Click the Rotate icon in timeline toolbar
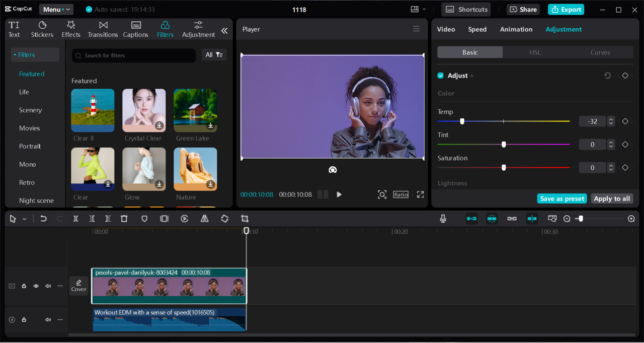 click(224, 219)
